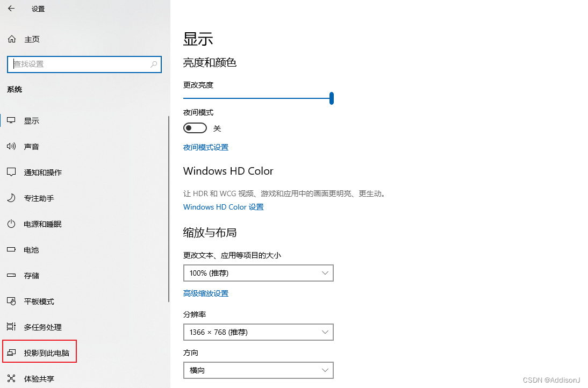Viewport: 588px width, 388px height.
Task: Open 夜间模式设置 link
Action: pyautogui.click(x=206, y=147)
